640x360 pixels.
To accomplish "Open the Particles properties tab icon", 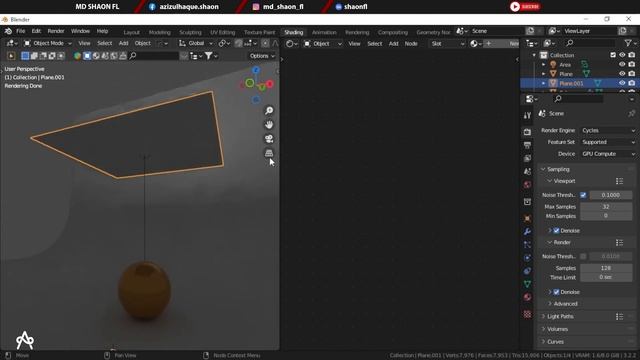I will click(x=527, y=244).
